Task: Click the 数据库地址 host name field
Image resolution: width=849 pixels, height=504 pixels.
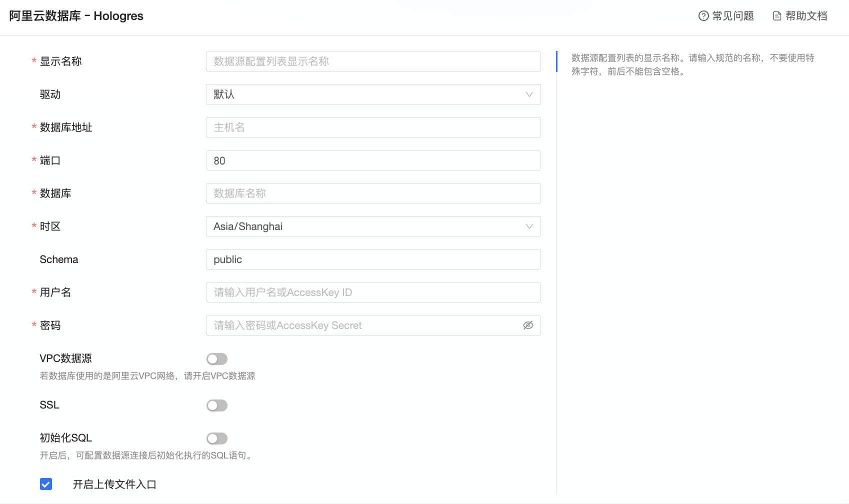Action: (x=373, y=127)
